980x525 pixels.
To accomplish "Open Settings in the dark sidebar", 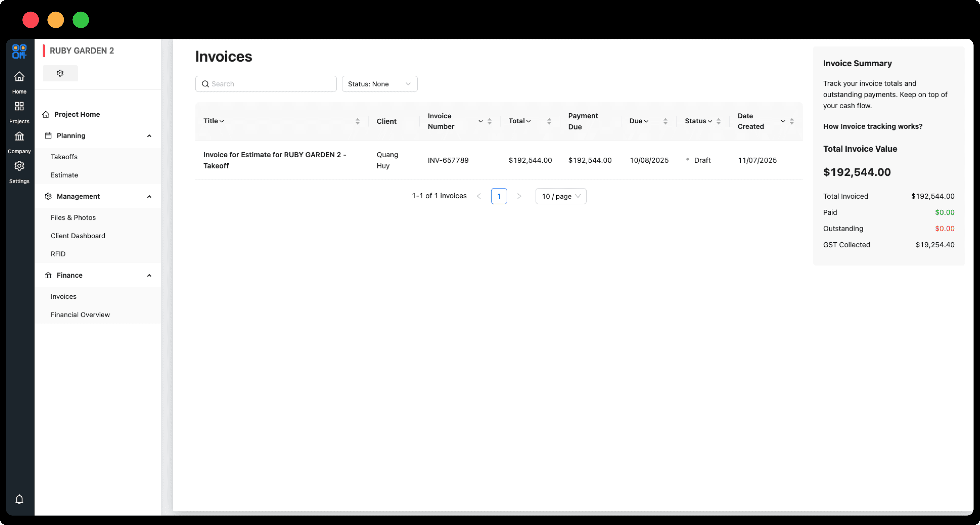I will click(x=19, y=172).
